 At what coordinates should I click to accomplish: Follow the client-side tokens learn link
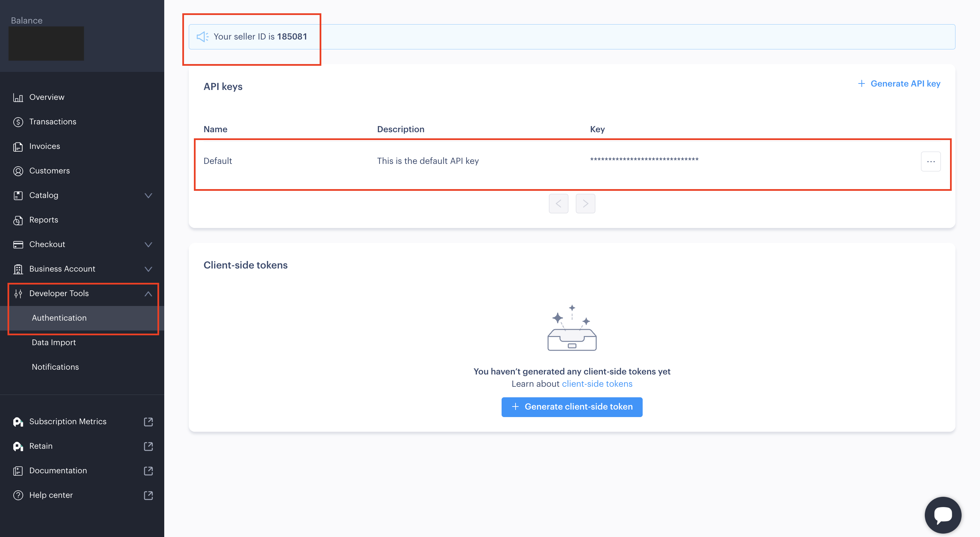tap(597, 384)
